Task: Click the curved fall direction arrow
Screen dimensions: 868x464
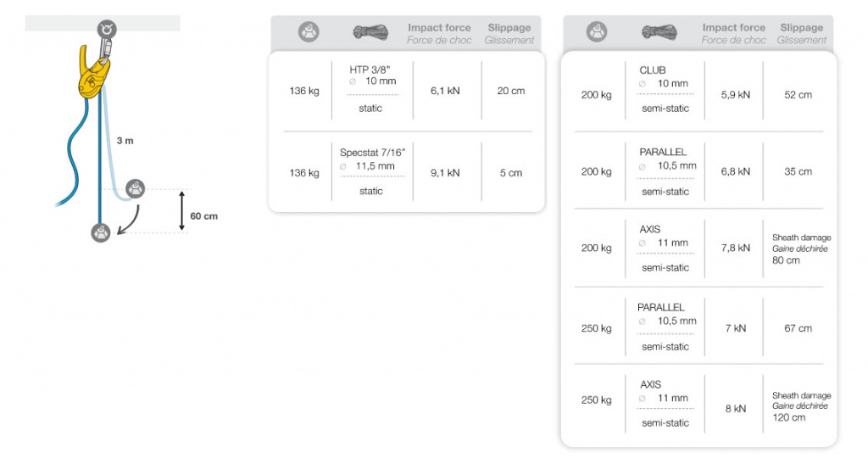Action: click(128, 221)
